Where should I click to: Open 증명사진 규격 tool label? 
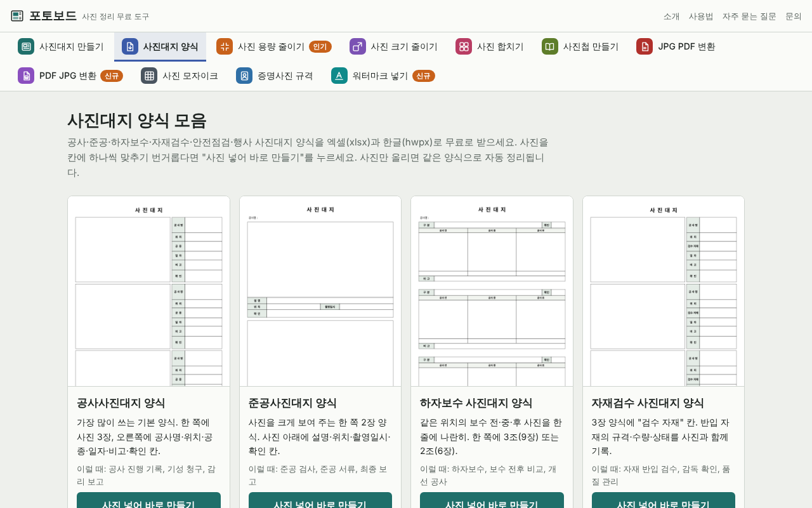[x=285, y=76]
